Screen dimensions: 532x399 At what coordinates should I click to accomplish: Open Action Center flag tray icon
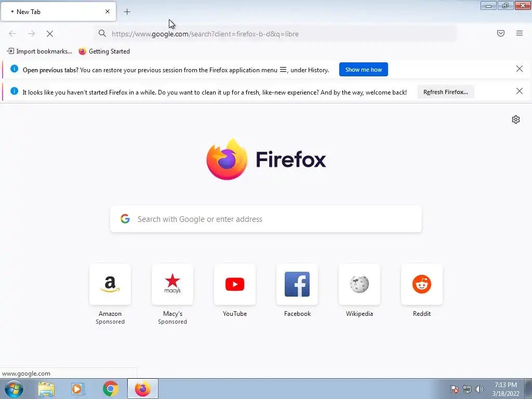[x=454, y=389]
